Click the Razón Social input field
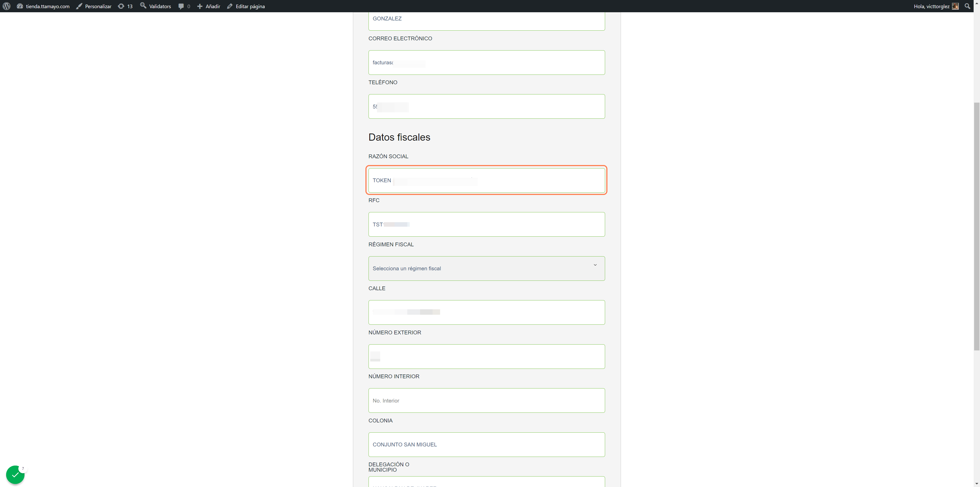Image resolution: width=980 pixels, height=487 pixels. pos(487,180)
